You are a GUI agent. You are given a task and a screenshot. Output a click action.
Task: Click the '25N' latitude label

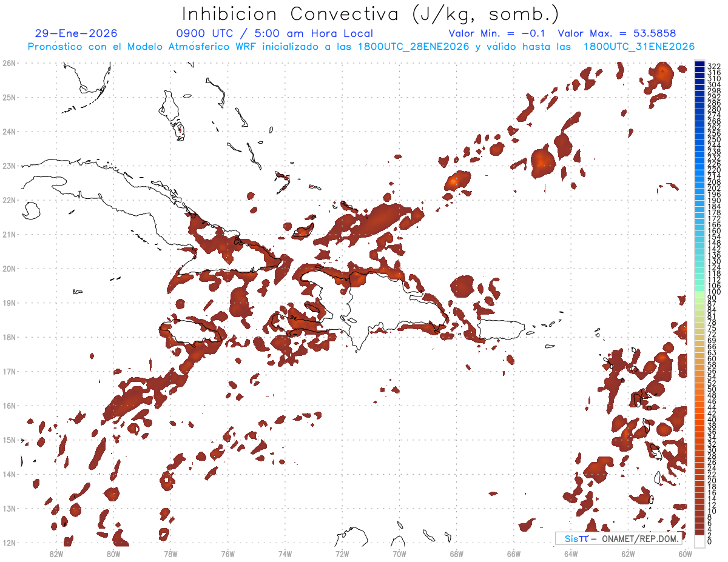coord(8,97)
